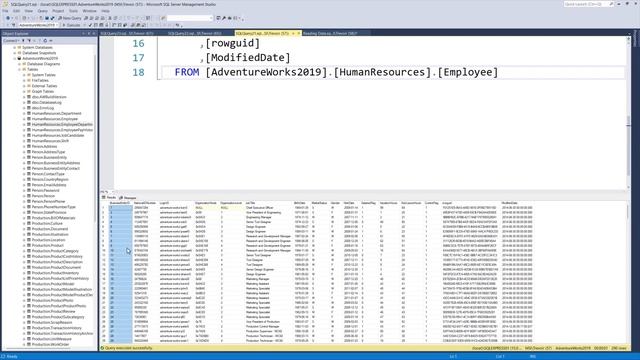
Task: Click the Person.ContactType table icon
Action: click(29, 174)
